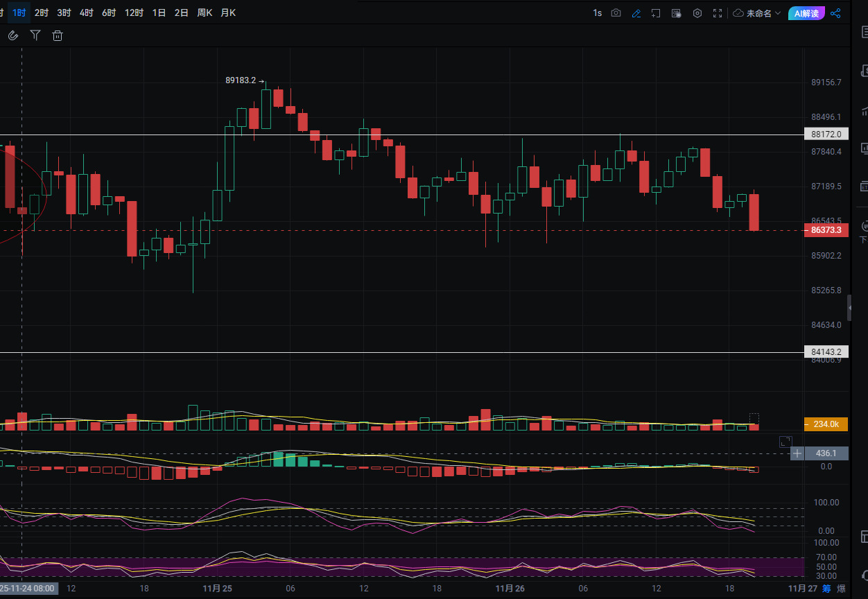Collapse the right panel side arrow
The image size is (868, 599).
[x=849, y=307]
